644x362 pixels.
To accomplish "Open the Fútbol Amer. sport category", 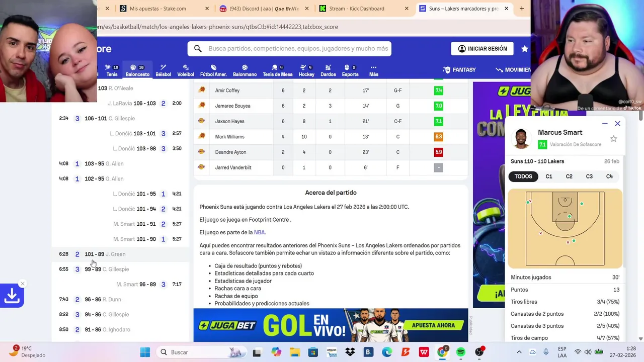I will tap(213, 70).
